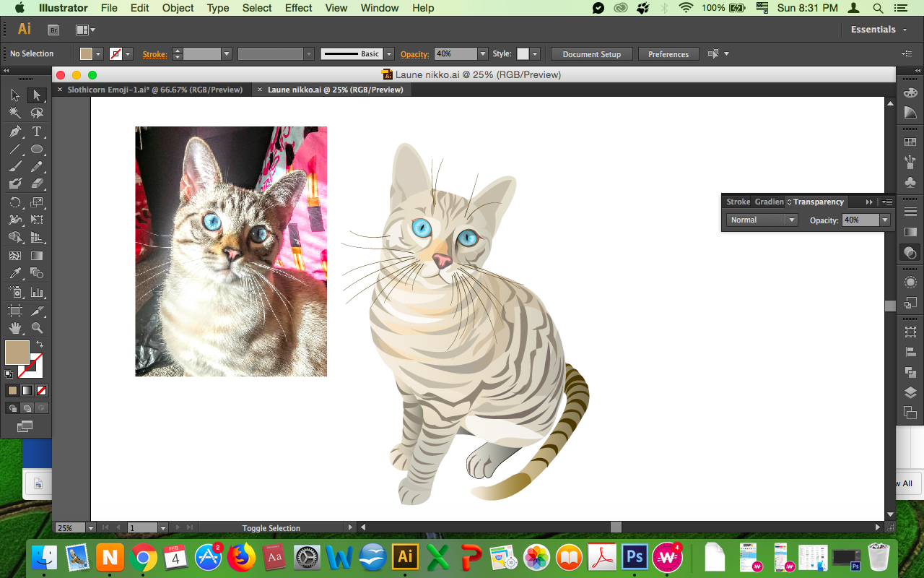924x578 pixels.
Task: Select the Eyedropper tool
Action: pos(15,273)
